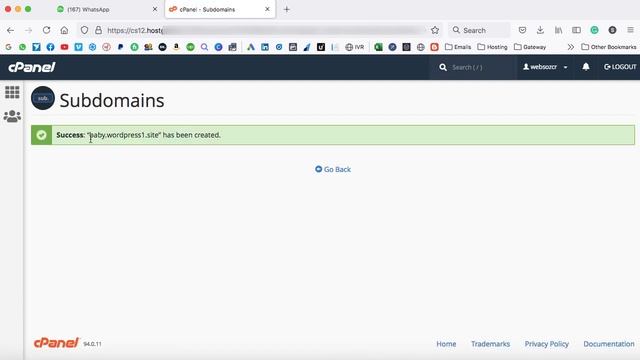This screenshot has height=360, width=640.
Task: Open the YouTube bookmark icon
Action: (x=64, y=47)
